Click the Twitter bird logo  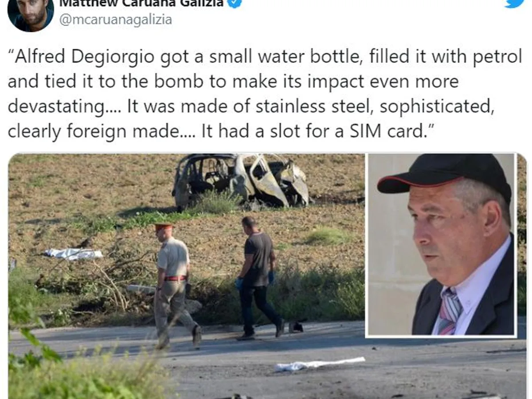[x=514, y=3]
